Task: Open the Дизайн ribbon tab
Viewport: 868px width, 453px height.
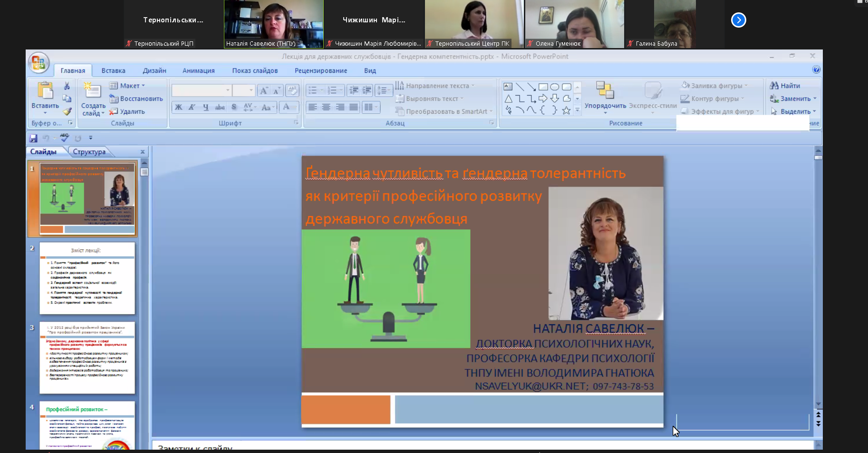Action: (154, 70)
